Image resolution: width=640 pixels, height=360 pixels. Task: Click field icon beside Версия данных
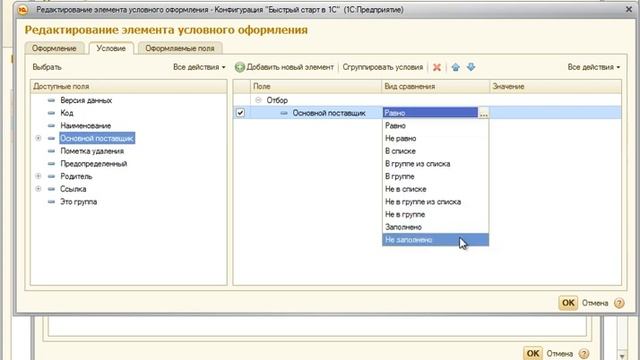51,100
